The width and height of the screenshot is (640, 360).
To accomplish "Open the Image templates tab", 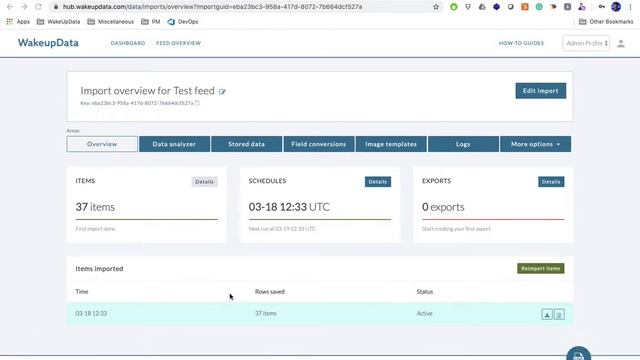I will pos(391,144).
